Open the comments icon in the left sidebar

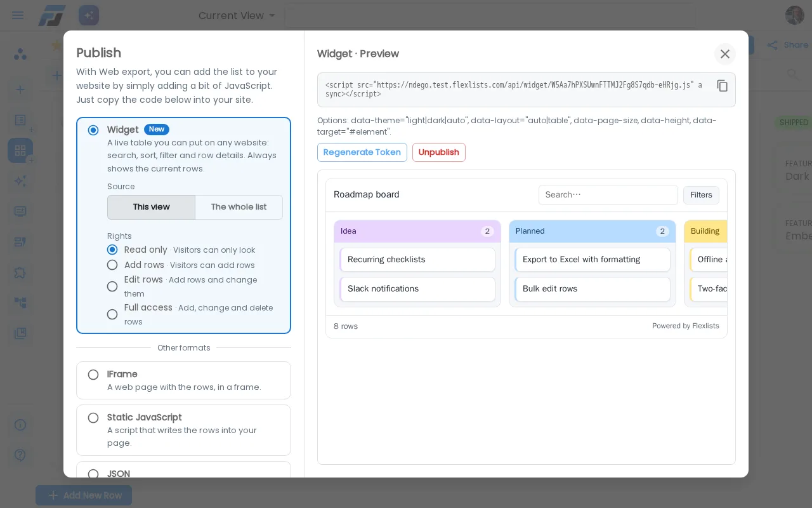pyautogui.click(x=20, y=211)
